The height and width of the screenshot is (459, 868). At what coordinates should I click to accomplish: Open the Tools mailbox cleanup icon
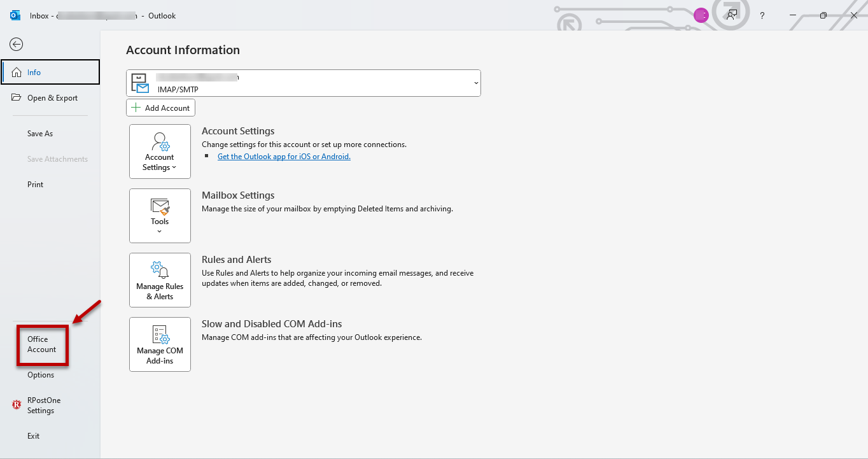(160, 207)
